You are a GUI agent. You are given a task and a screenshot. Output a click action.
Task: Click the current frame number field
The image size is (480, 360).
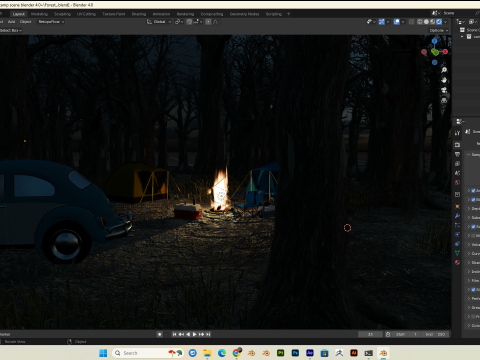pyautogui.click(x=370, y=334)
